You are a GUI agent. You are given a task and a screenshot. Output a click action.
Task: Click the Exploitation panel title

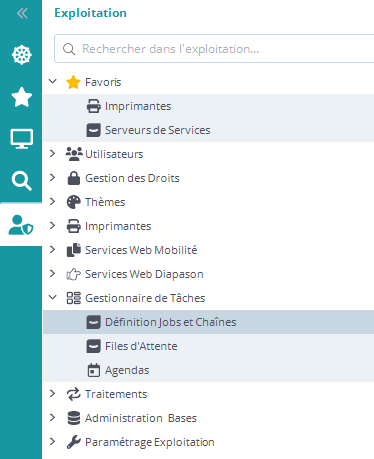[91, 13]
